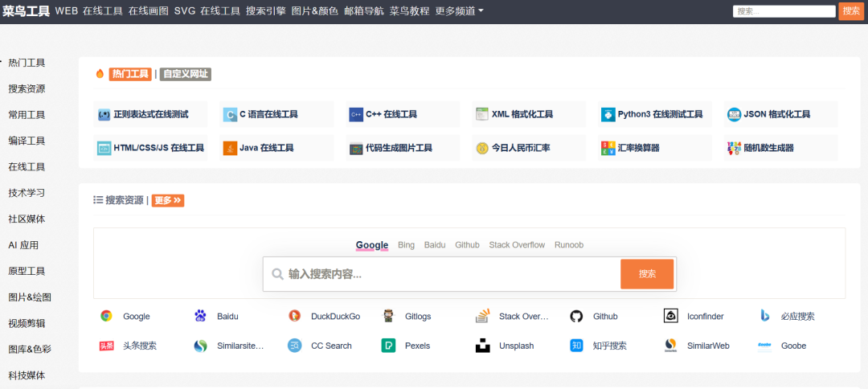Jump to AI 应用 in sidebar
The width and height of the screenshot is (868, 389).
point(23,245)
